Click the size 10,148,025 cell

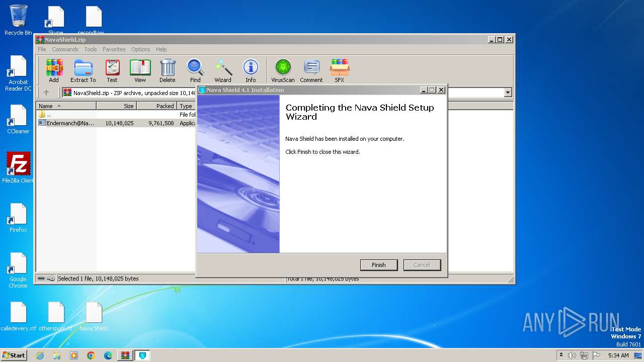point(119,123)
